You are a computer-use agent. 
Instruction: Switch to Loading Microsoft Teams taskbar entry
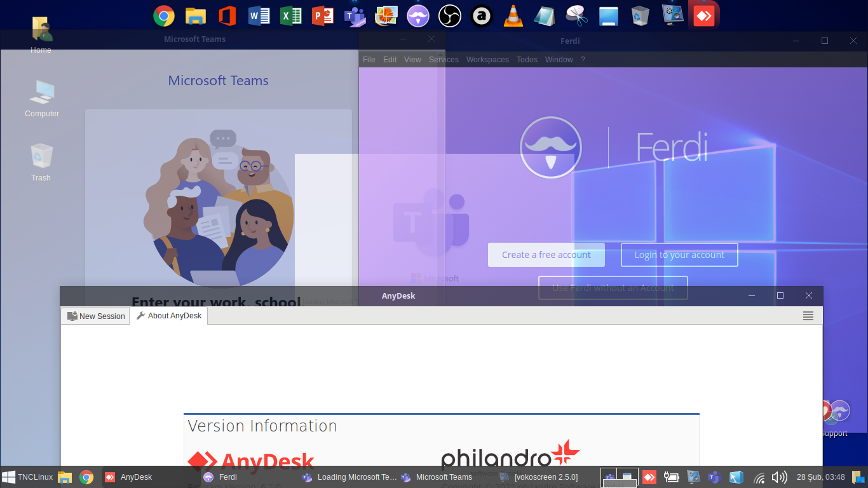tap(349, 477)
